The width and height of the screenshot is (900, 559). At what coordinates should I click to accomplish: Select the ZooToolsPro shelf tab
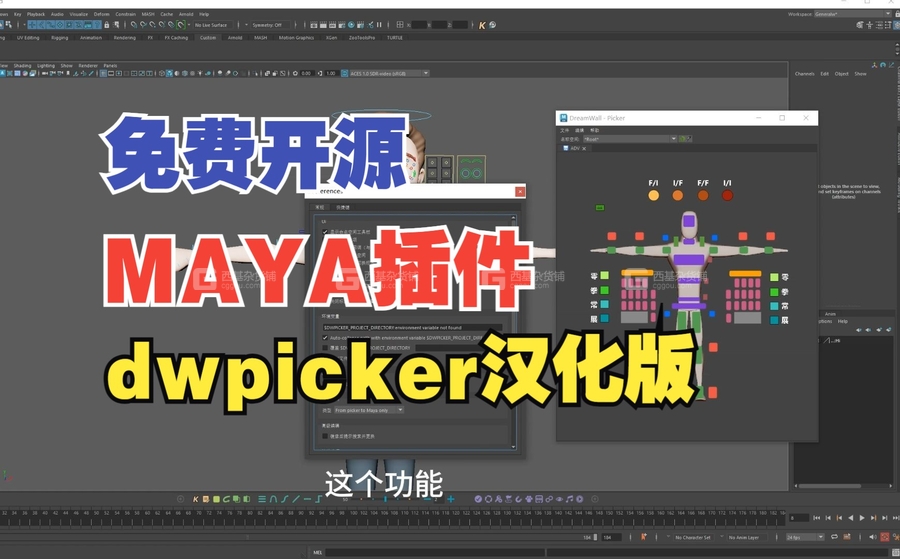[362, 38]
